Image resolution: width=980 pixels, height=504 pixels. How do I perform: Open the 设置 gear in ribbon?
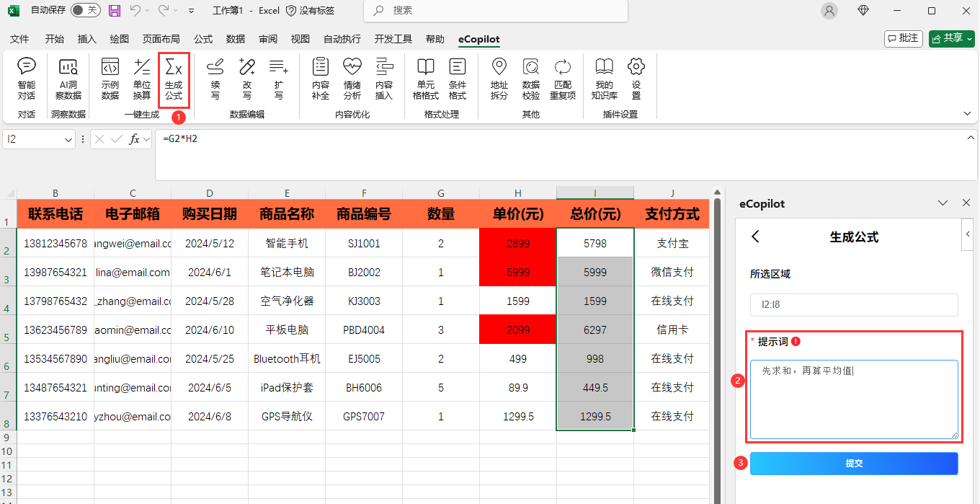(636, 79)
